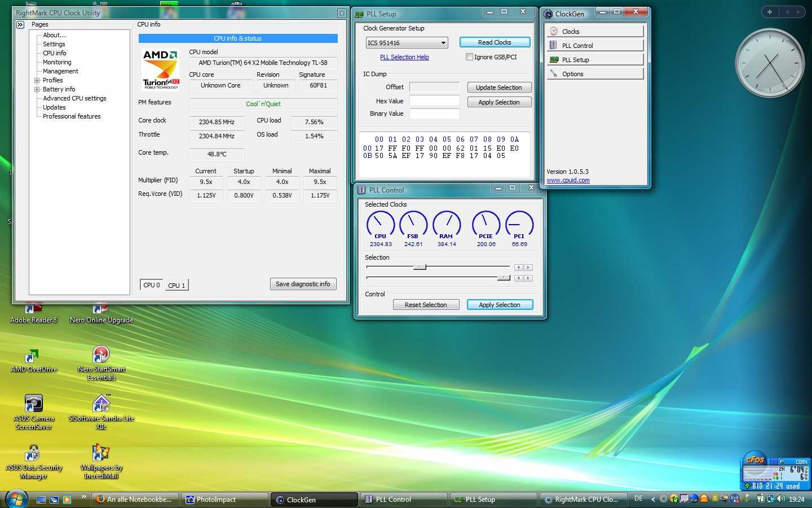The height and width of the screenshot is (508, 812).
Task: Open PLL Control from ClockGen menu
Action: 595,45
